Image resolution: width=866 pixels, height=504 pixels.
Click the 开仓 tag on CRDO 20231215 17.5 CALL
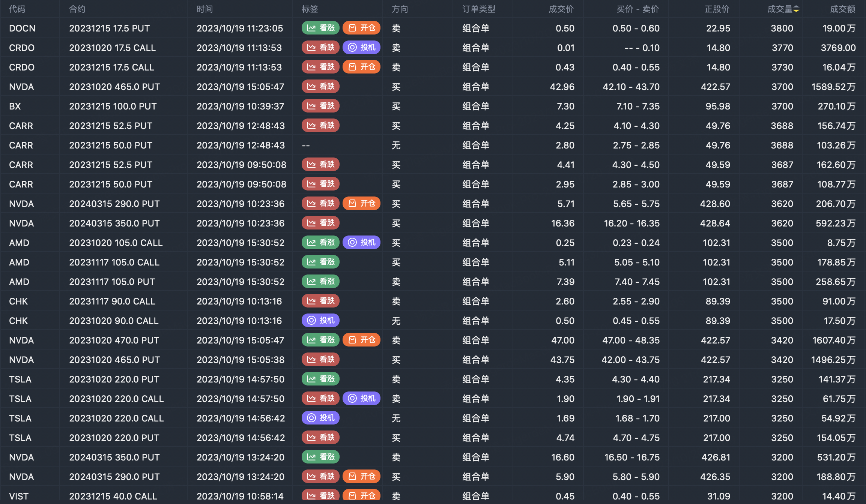click(x=362, y=67)
